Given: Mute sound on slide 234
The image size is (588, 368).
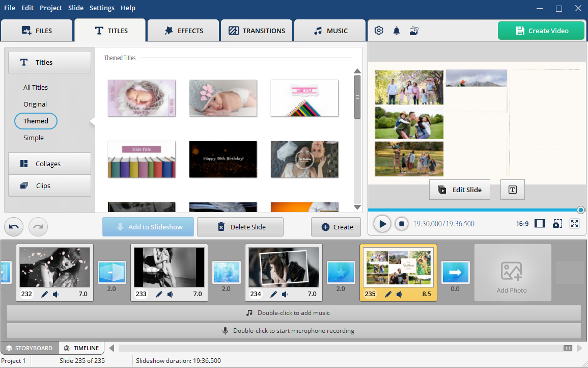Looking at the screenshot, I should [285, 294].
